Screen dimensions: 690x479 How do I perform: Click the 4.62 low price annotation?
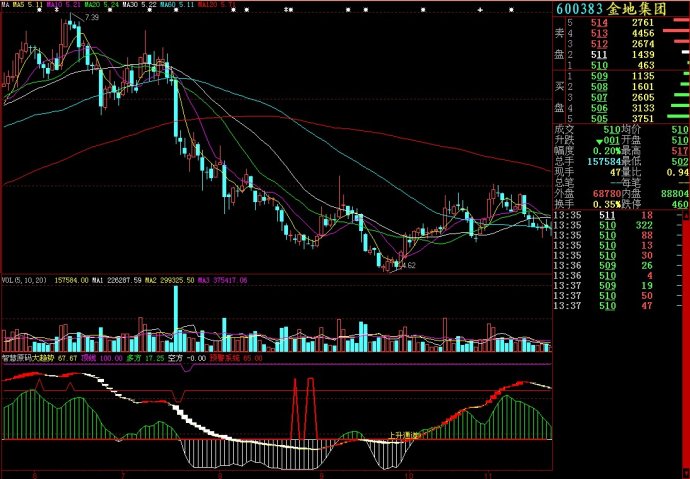[408, 265]
